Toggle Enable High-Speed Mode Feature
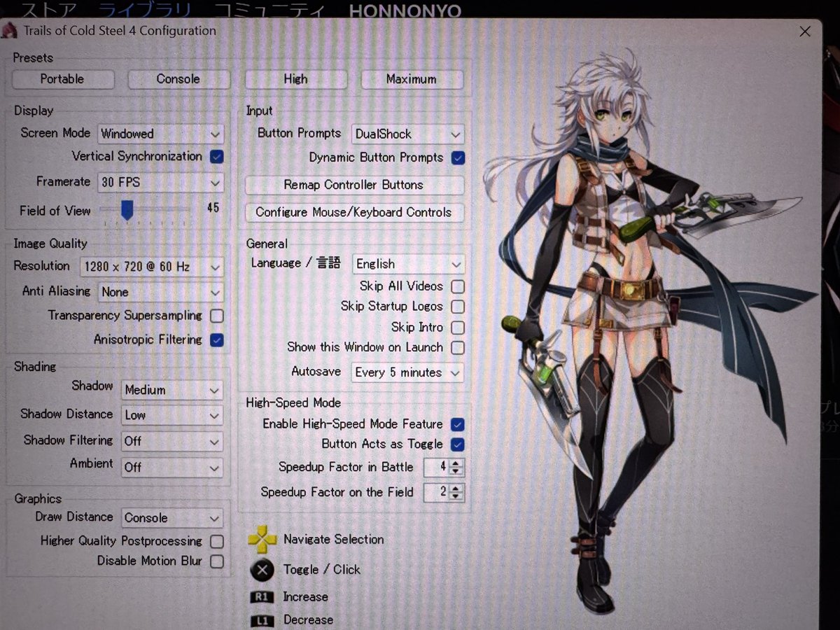Screen dimensions: 840x630 (458, 424)
